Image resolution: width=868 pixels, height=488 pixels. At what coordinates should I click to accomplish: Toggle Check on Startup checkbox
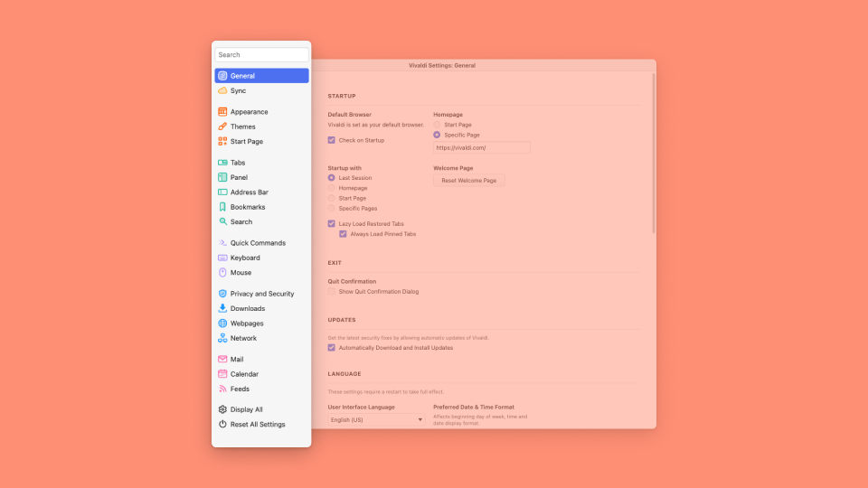332,141
